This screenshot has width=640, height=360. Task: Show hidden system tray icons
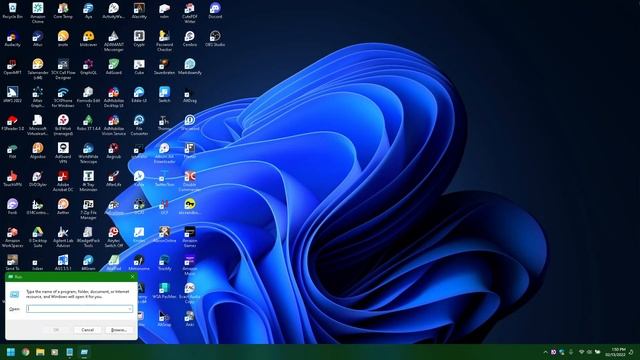(x=545, y=352)
